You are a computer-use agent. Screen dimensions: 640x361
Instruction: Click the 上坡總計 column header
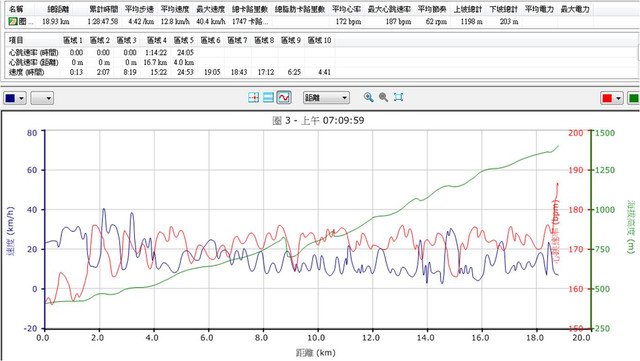pyautogui.click(x=468, y=9)
